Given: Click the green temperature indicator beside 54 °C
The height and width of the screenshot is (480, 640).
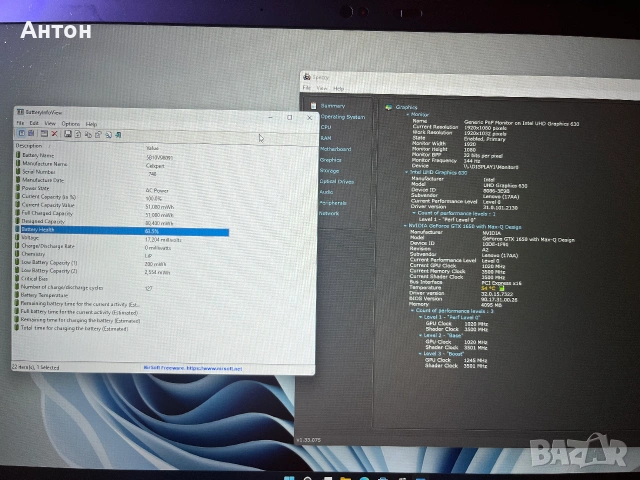Looking at the screenshot, I should point(502,289).
